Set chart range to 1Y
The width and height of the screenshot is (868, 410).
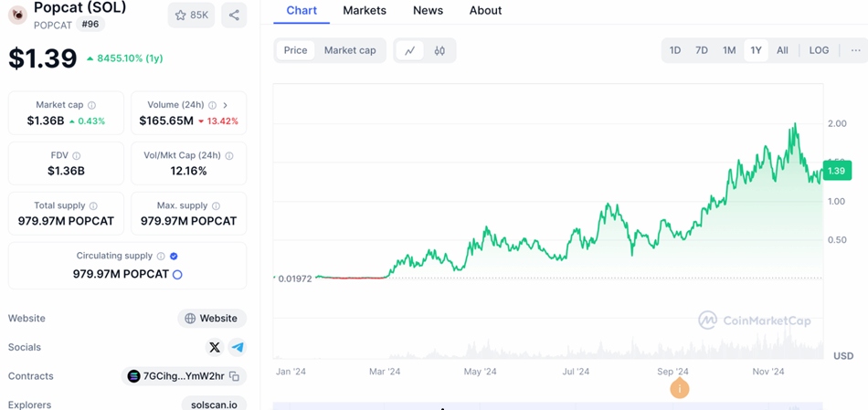point(757,50)
